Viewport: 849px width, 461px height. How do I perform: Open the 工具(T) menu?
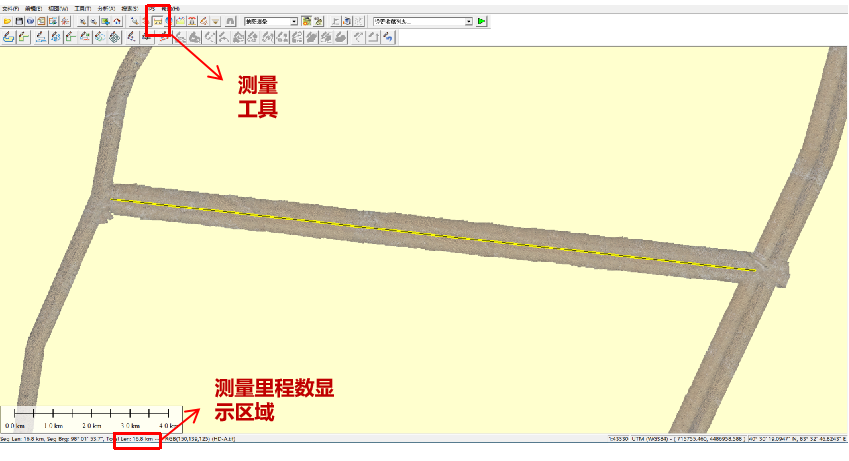(82, 8)
